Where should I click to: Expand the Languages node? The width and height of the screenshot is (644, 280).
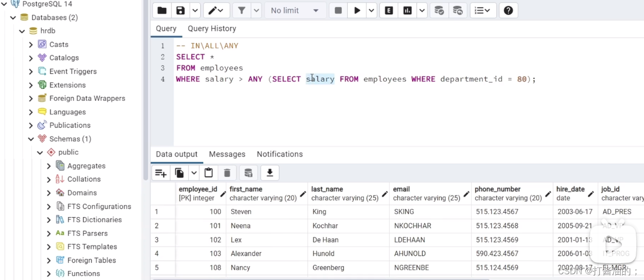pyautogui.click(x=31, y=112)
